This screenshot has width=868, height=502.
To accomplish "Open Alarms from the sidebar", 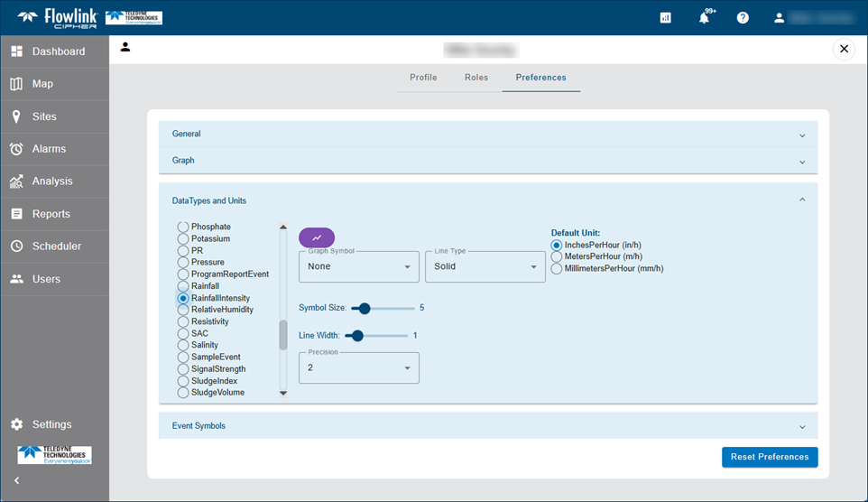I will click(49, 149).
